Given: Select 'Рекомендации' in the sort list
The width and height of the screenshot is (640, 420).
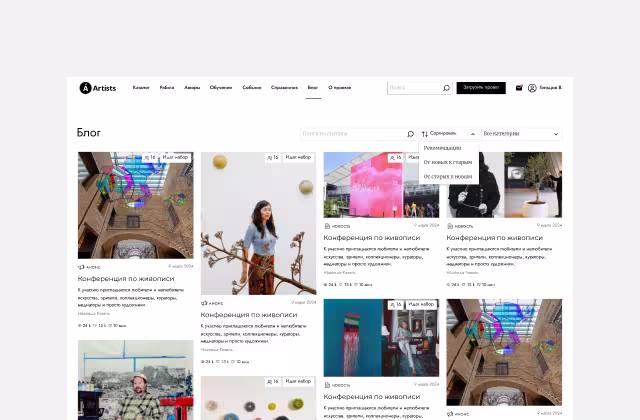Looking at the screenshot, I should coord(442,148).
